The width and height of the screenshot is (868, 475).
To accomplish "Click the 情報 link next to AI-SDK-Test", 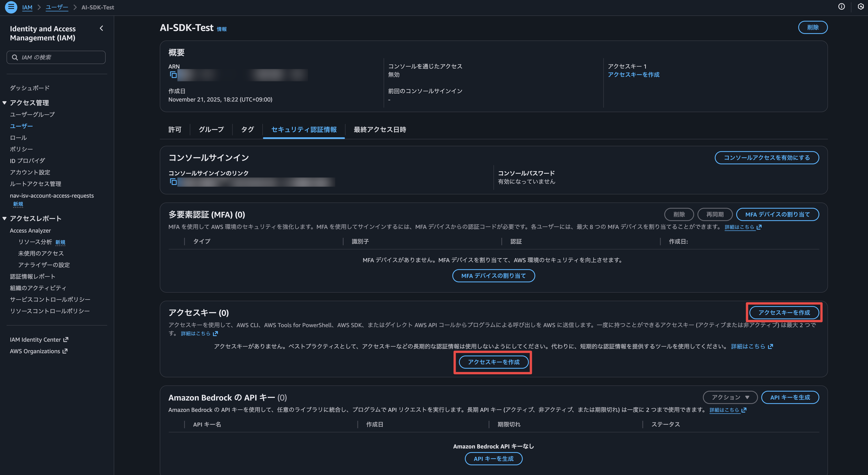I will (221, 29).
